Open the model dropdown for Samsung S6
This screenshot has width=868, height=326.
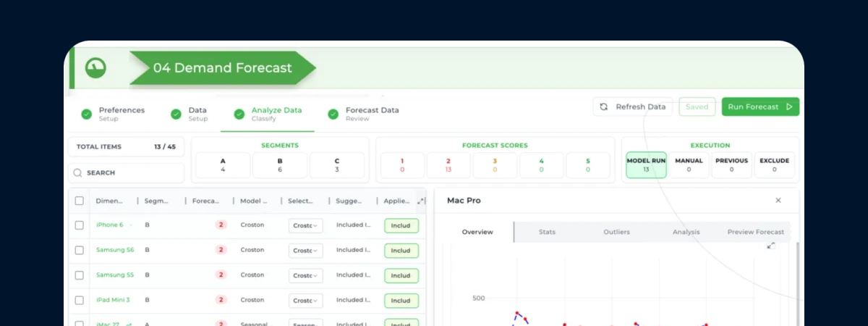point(306,251)
